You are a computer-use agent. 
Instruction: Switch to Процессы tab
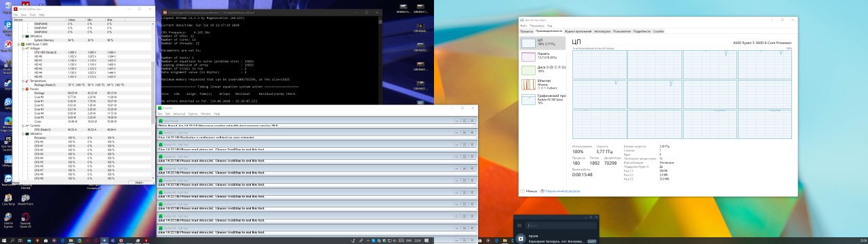(527, 31)
